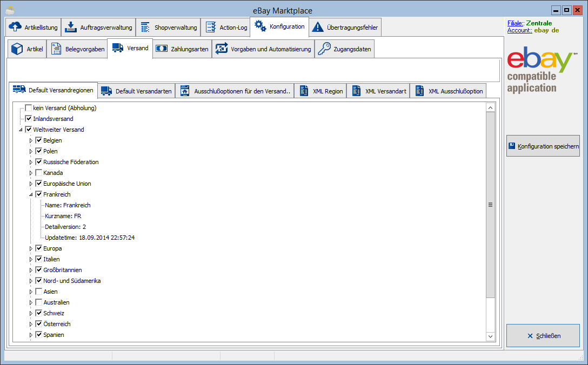
Task: Expand the Polen tree node
Action: (x=31, y=151)
